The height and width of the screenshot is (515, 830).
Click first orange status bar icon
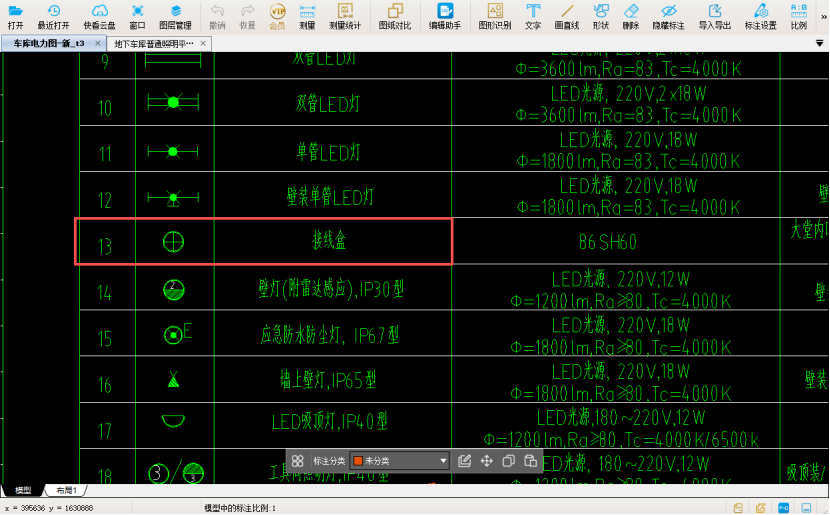point(738,508)
